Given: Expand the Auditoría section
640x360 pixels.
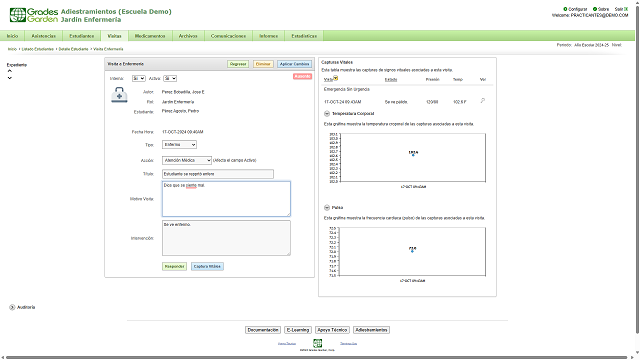Looking at the screenshot, I should [x=12, y=307].
